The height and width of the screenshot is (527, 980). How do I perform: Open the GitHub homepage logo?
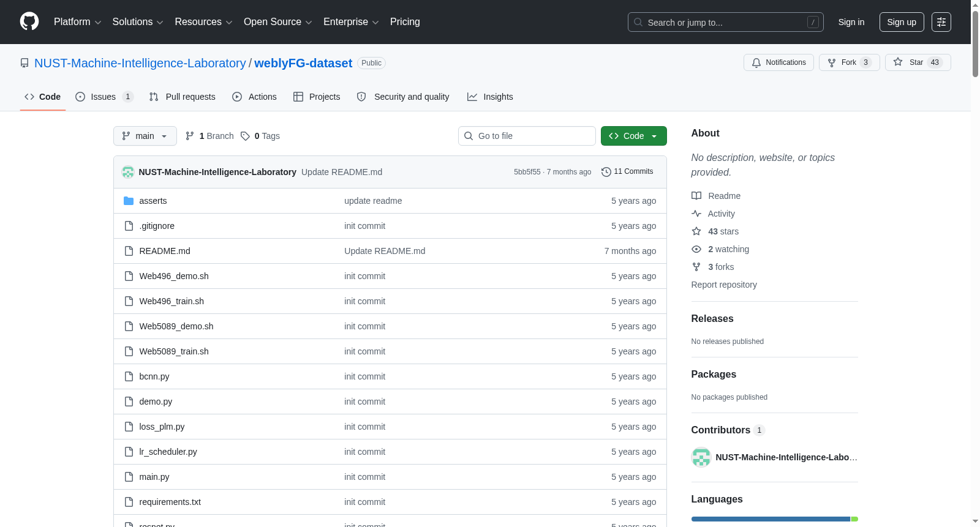[x=29, y=22]
